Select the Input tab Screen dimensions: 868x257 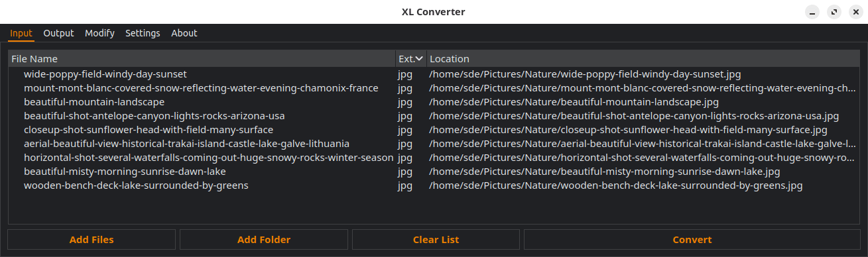coord(21,33)
